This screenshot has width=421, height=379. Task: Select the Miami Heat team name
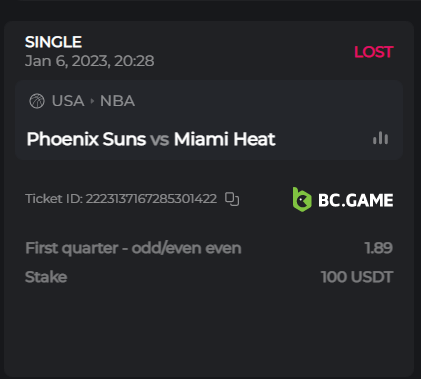tap(225, 139)
